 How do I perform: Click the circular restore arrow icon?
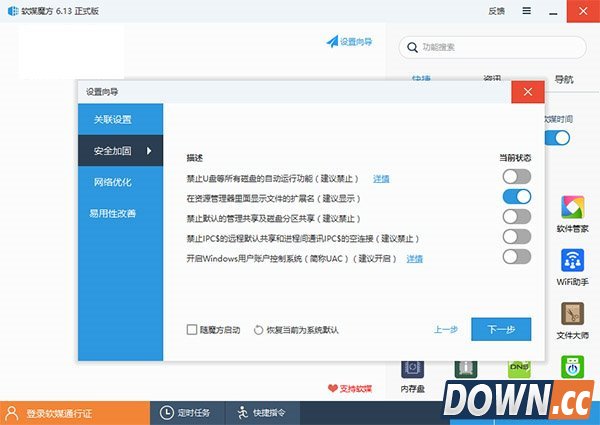pyautogui.click(x=258, y=330)
